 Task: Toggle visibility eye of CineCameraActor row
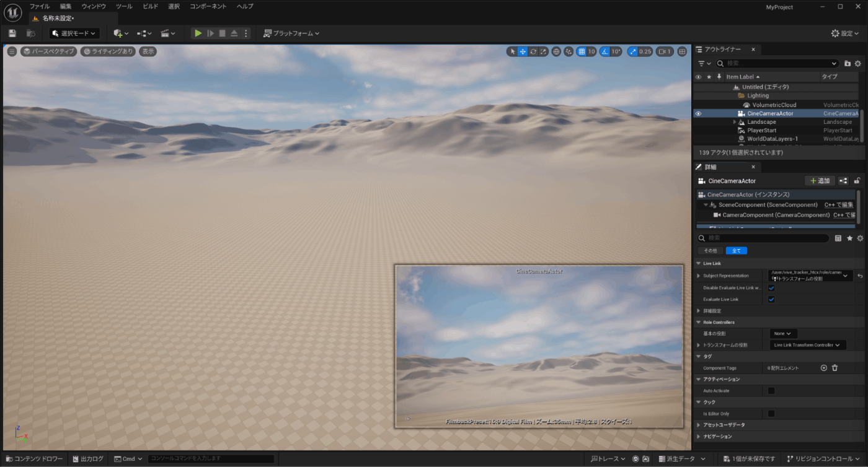[698, 113]
